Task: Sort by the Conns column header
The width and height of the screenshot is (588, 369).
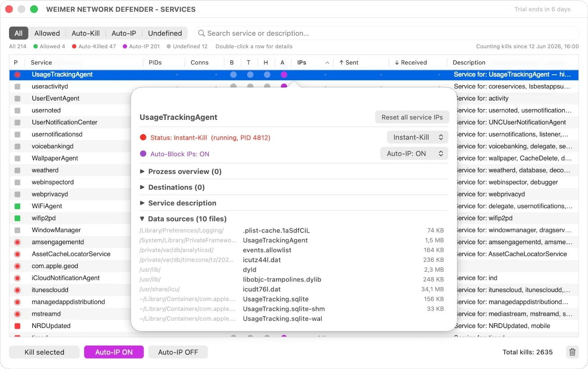Action: pos(204,63)
